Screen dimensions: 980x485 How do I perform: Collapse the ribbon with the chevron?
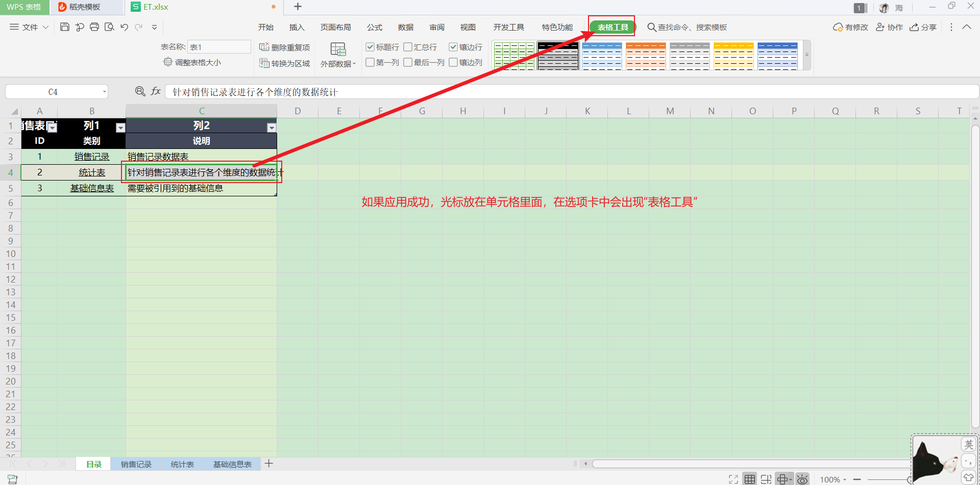point(966,27)
